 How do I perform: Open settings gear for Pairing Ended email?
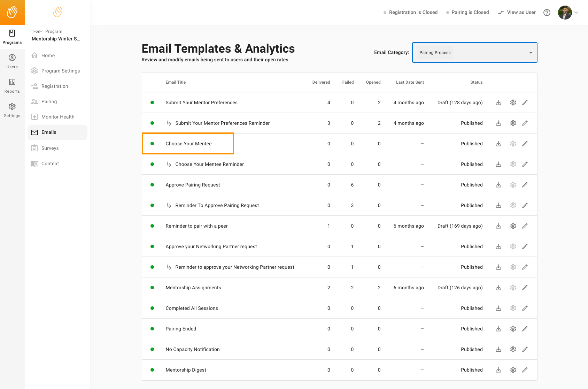[x=513, y=329]
